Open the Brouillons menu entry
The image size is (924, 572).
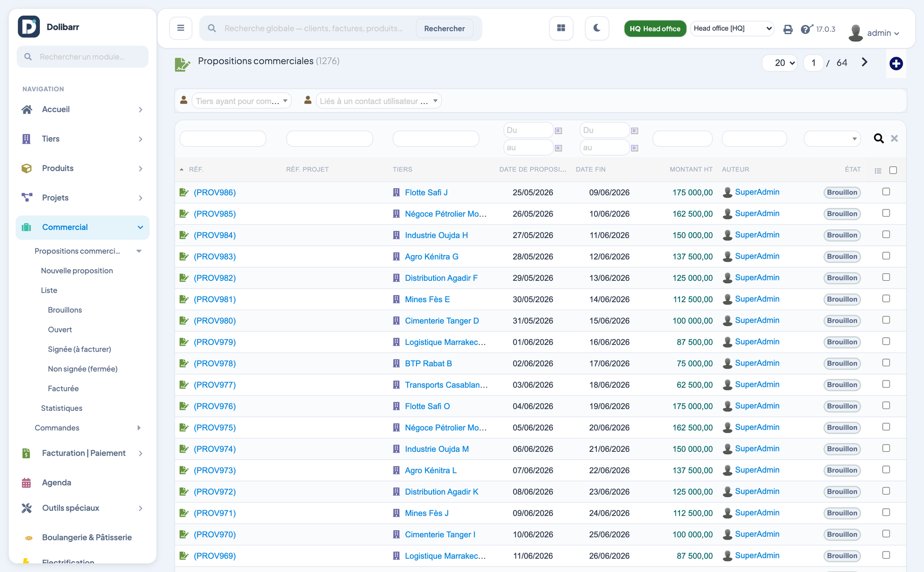pos(65,310)
